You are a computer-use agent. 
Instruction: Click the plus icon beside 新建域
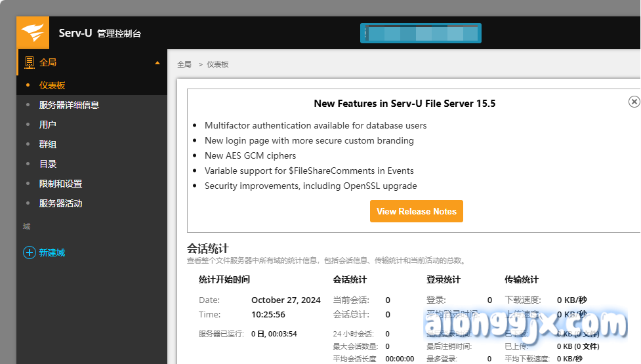point(29,253)
